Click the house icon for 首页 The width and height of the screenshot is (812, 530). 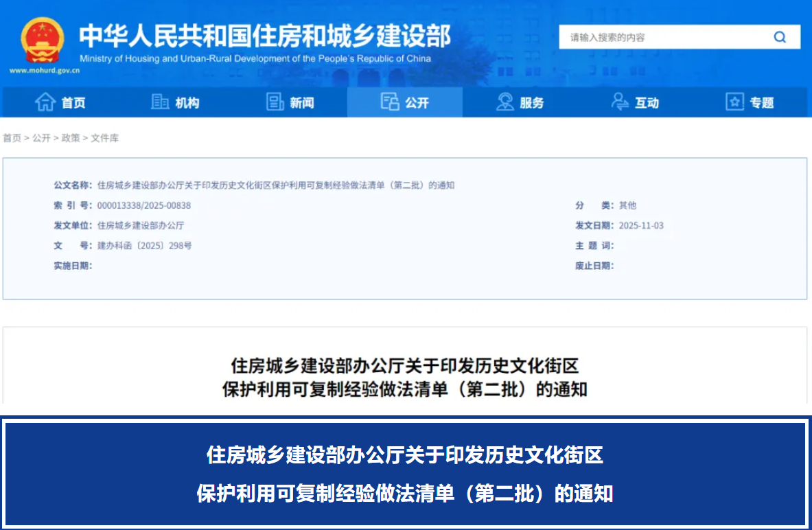pos(45,102)
